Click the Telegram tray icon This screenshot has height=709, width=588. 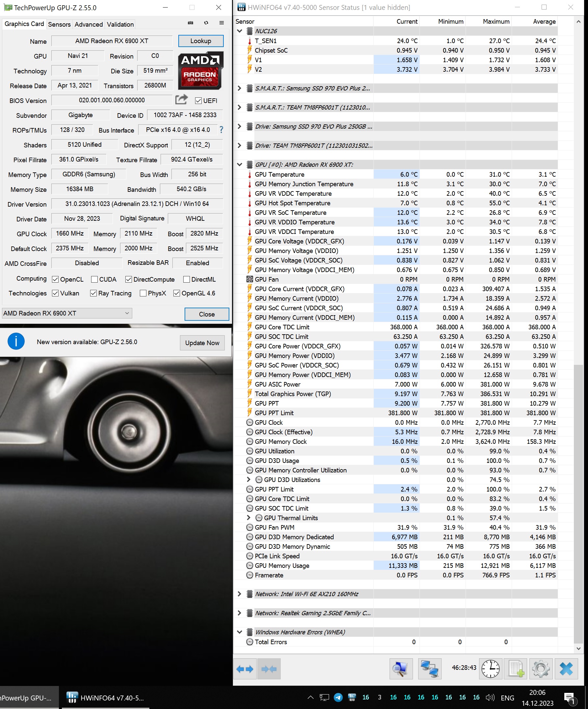point(338,697)
